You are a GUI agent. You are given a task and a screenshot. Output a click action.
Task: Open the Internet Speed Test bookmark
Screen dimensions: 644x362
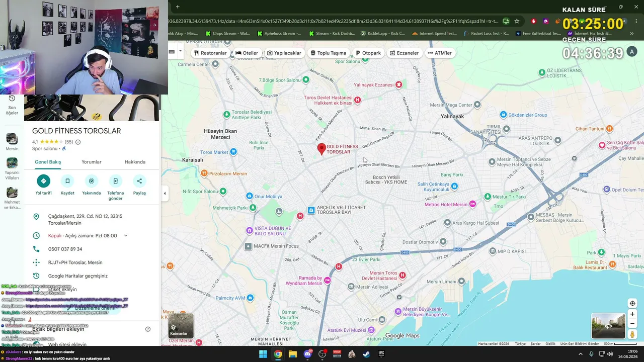(434, 34)
